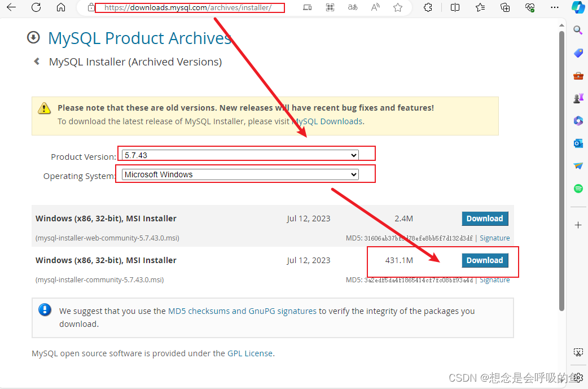Open the browser home page icon
The height and width of the screenshot is (389, 588).
[x=61, y=7]
